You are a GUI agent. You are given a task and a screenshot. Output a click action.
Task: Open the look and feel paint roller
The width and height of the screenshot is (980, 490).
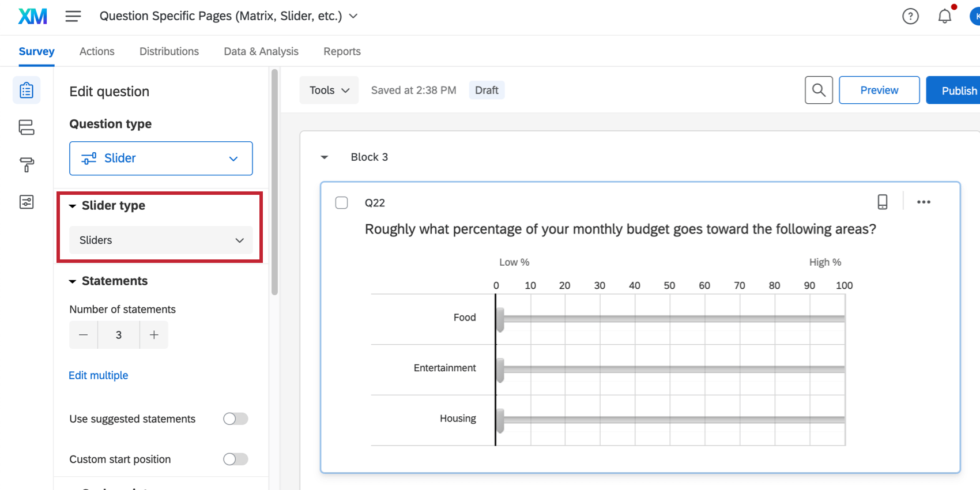(27, 165)
